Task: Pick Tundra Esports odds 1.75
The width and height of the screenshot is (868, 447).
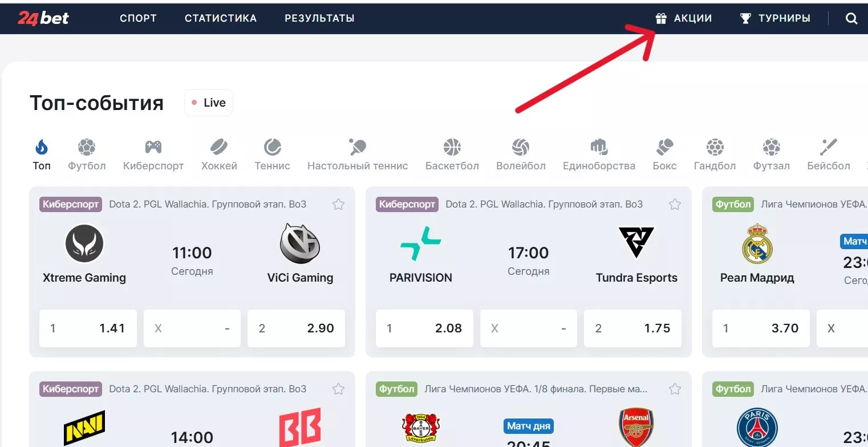Action: (x=632, y=328)
